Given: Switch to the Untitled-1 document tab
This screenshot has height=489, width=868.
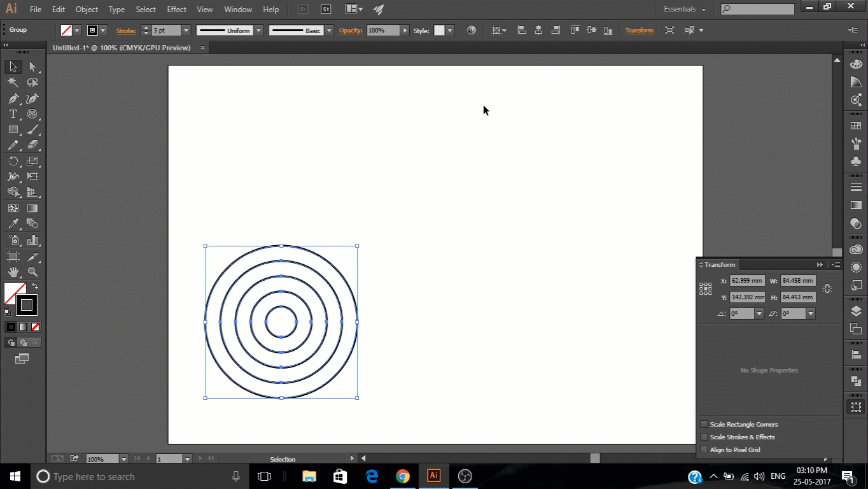Looking at the screenshot, I should point(121,47).
